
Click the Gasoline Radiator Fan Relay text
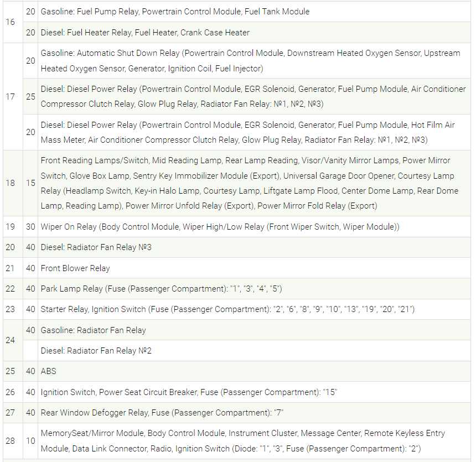coord(93,330)
